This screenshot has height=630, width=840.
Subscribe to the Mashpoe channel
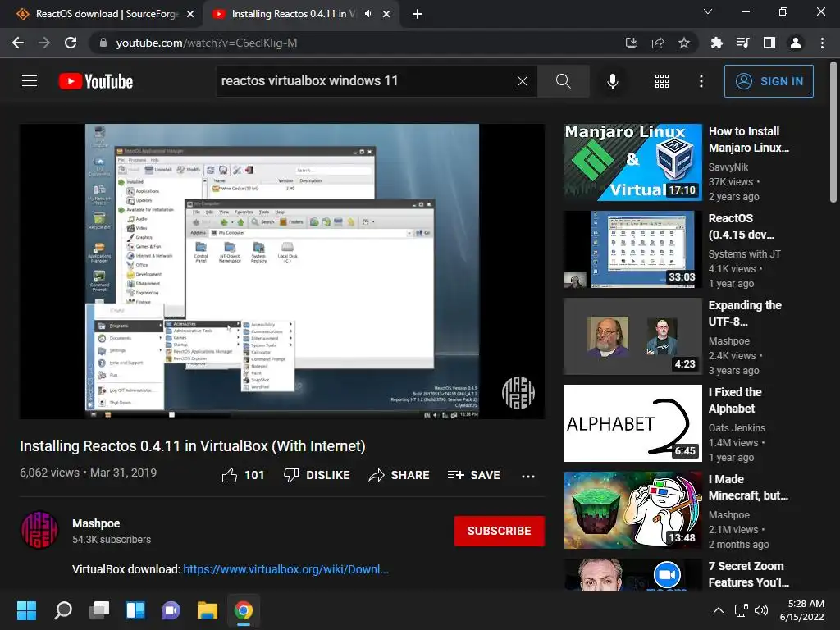click(500, 531)
